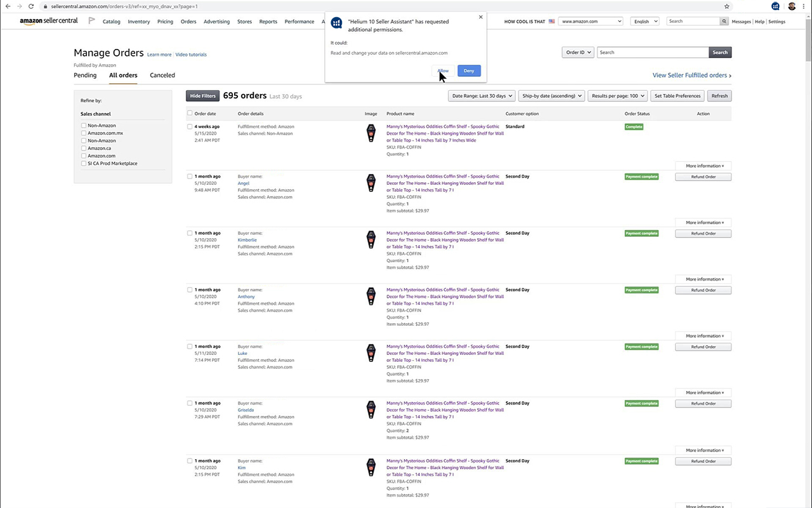The width and height of the screenshot is (812, 508).
Task: Select the checkbox on the first order row
Action: 190,126
